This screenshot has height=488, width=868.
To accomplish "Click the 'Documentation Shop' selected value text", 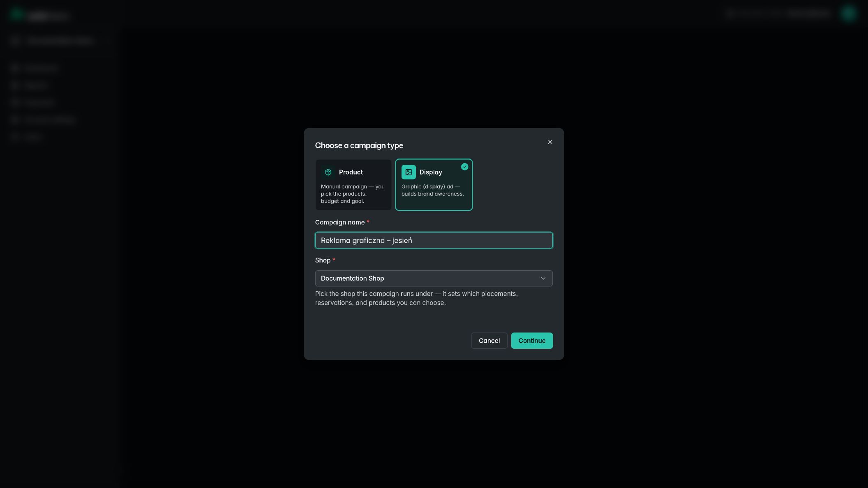I will [x=352, y=279].
